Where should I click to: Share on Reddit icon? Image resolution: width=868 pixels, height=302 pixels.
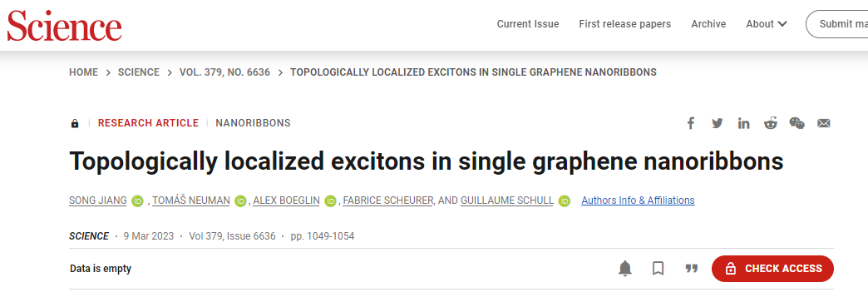coord(770,123)
